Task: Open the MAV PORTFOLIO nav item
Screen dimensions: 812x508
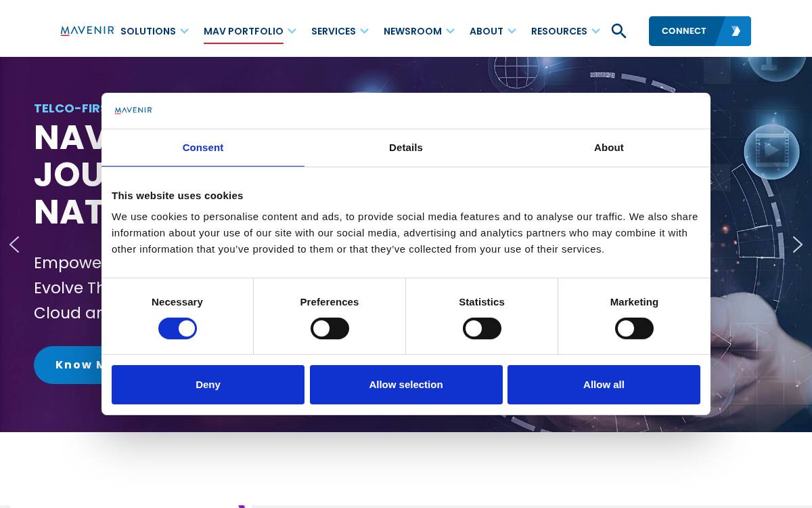Action: [x=244, y=31]
